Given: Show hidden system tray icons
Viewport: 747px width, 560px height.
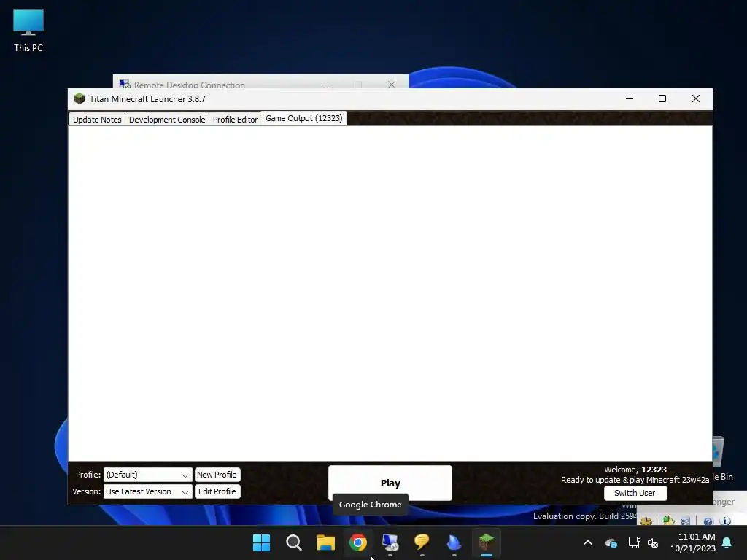Looking at the screenshot, I should click(588, 542).
